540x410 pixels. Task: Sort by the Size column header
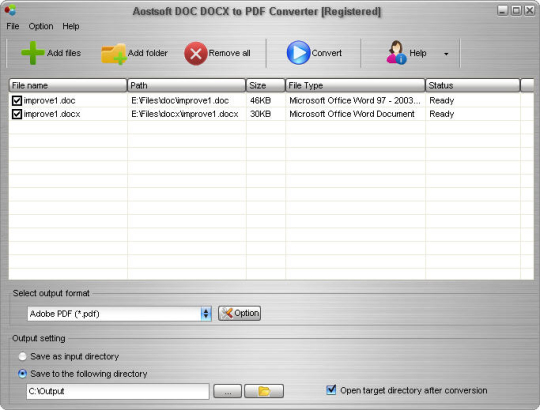click(266, 85)
